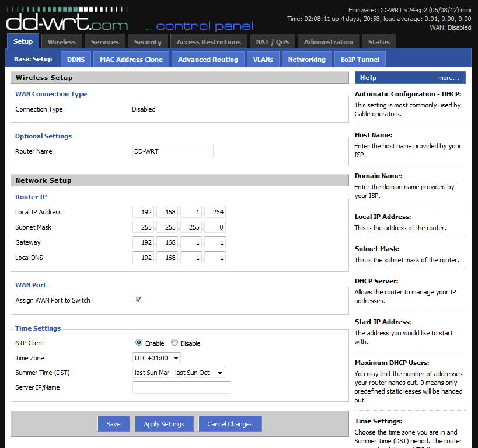The width and height of the screenshot is (478, 448).
Task: Switch to the Setup main tab
Action: (x=23, y=41)
